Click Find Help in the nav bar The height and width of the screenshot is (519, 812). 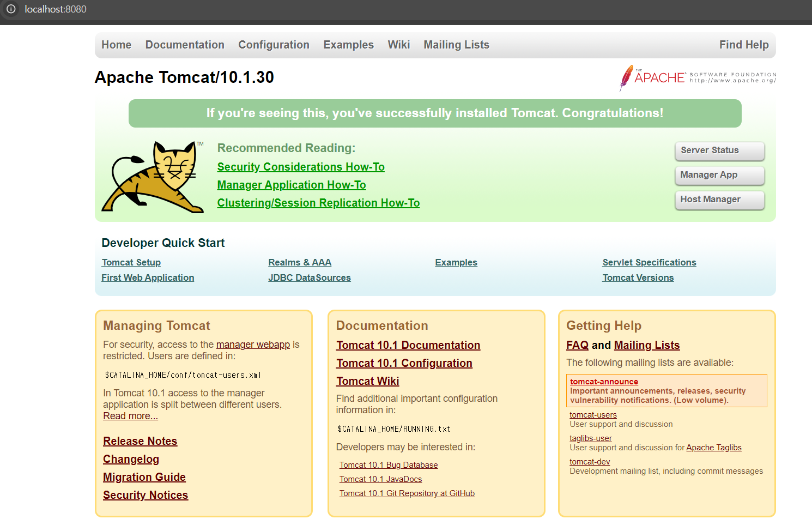744,45
